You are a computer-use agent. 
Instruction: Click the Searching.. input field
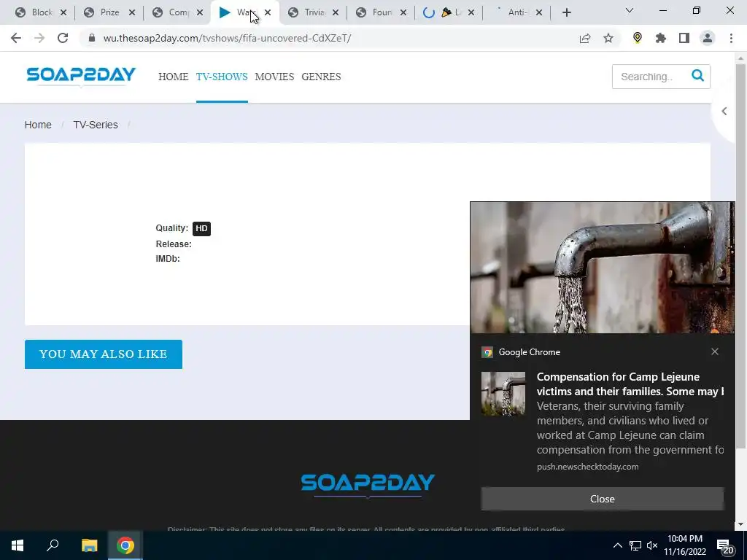651,76
